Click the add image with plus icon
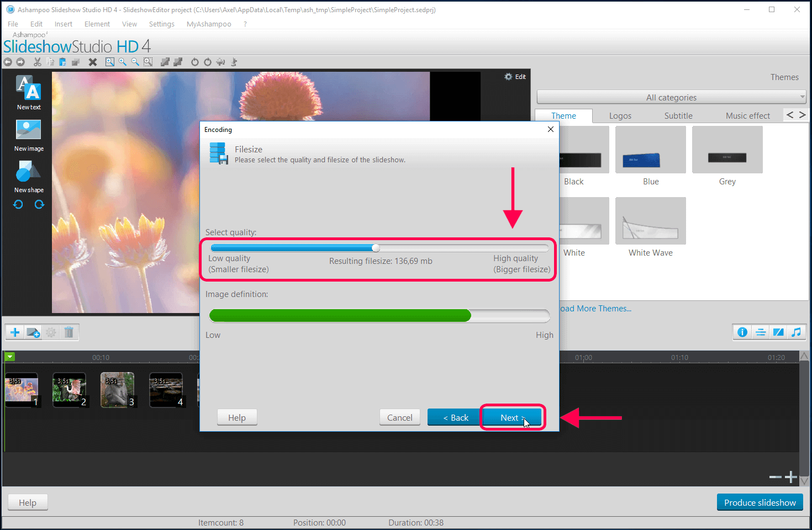The width and height of the screenshot is (812, 530). coord(33,332)
